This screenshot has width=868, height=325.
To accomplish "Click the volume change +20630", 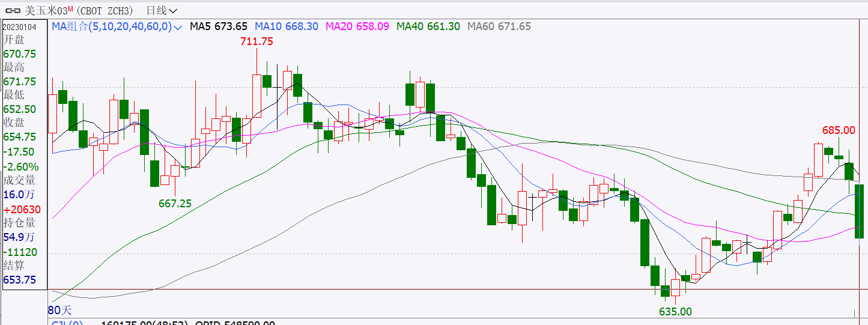I will point(22,209).
